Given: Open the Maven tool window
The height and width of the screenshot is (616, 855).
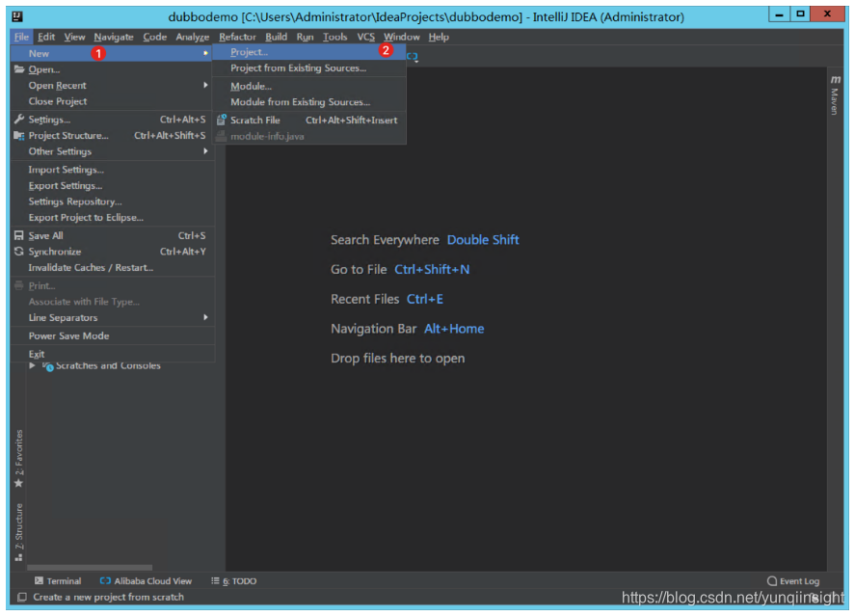Looking at the screenshot, I should coord(835,95).
